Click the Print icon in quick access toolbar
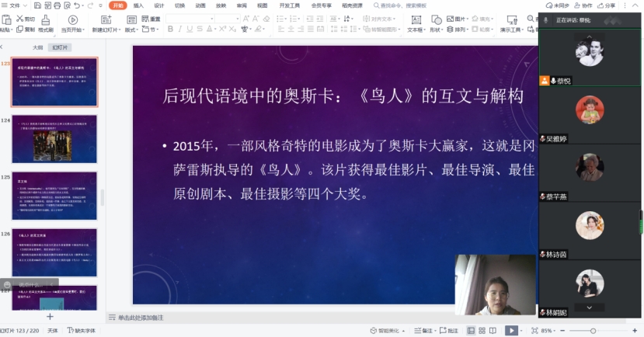 coord(57,5)
